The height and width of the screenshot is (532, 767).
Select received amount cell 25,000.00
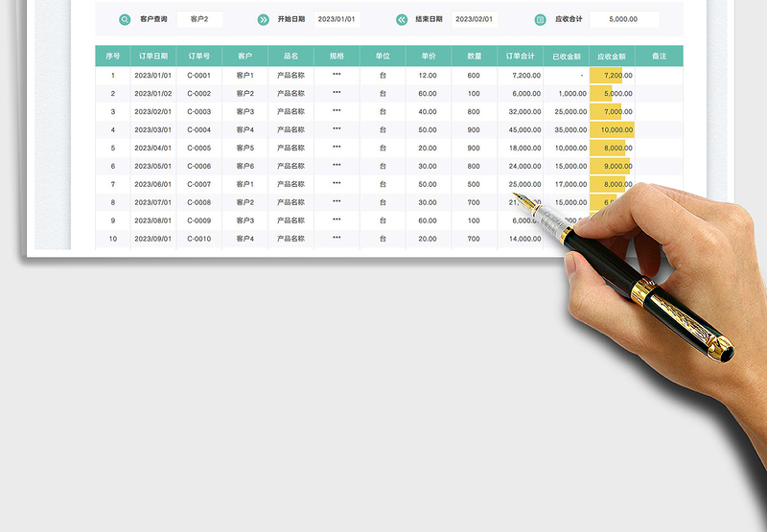[566, 111]
